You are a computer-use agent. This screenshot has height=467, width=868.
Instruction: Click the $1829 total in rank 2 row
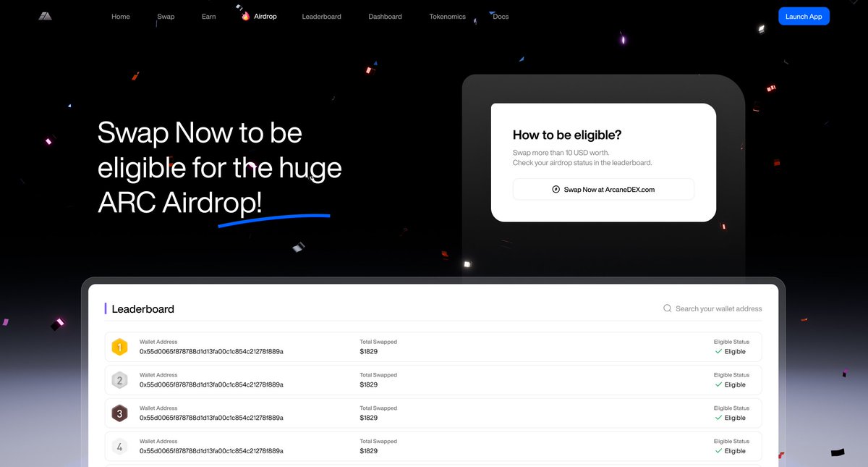click(369, 384)
